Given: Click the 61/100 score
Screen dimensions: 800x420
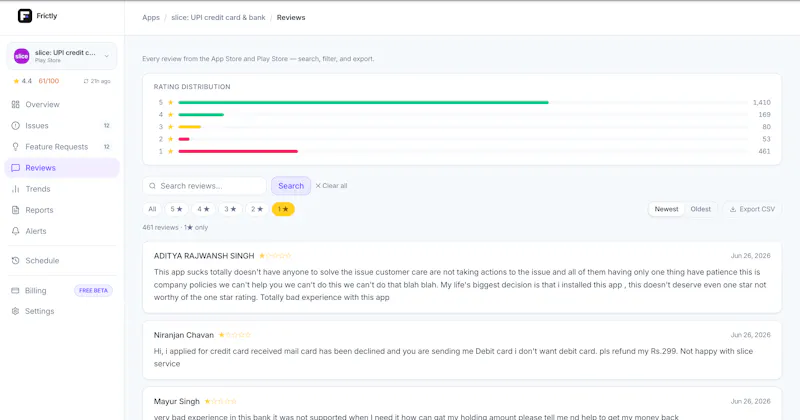Looking at the screenshot, I should [48, 81].
